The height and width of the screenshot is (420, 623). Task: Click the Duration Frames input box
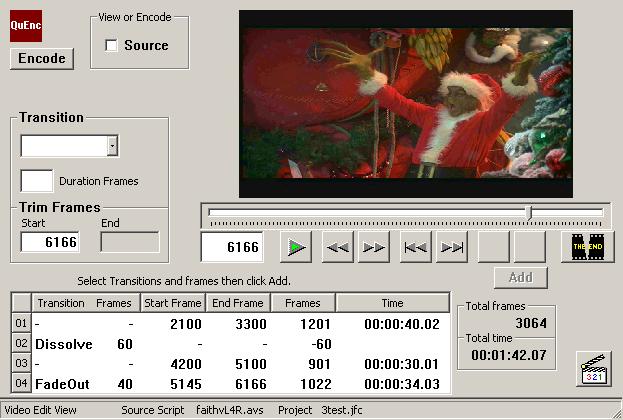tap(37, 181)
